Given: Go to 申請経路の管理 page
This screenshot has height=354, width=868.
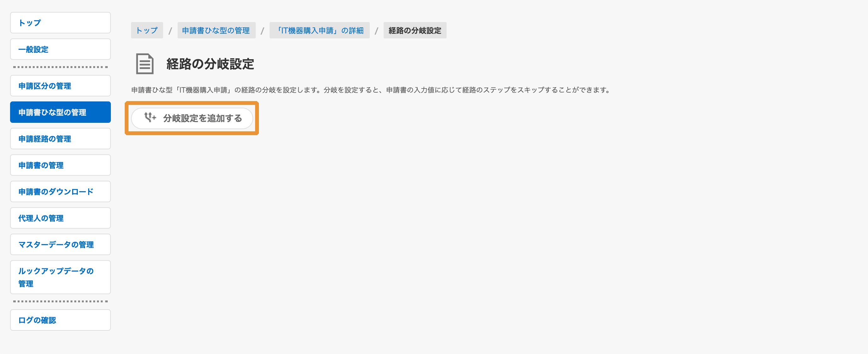Looking at the screenshot, I should (60, 139).
